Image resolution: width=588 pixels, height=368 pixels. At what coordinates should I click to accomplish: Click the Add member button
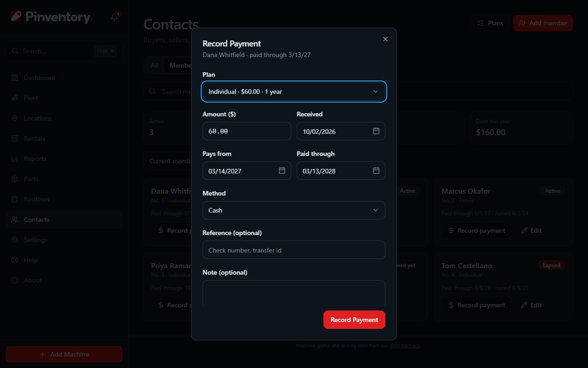(543, 23)
